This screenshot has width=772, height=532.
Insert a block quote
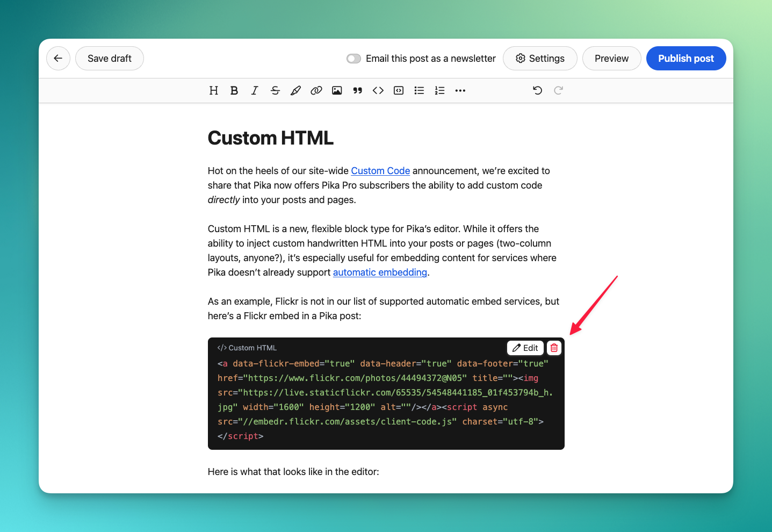click(357, 90)
